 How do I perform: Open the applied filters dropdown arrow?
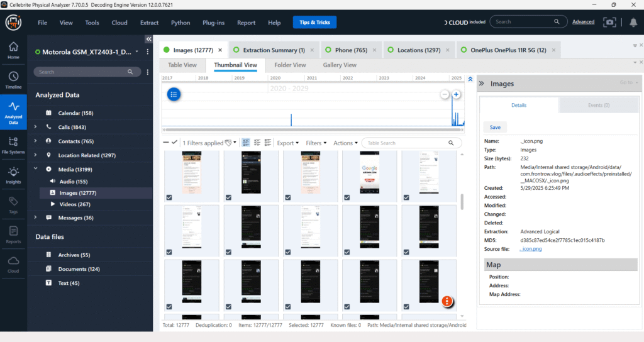coord(235,143)
